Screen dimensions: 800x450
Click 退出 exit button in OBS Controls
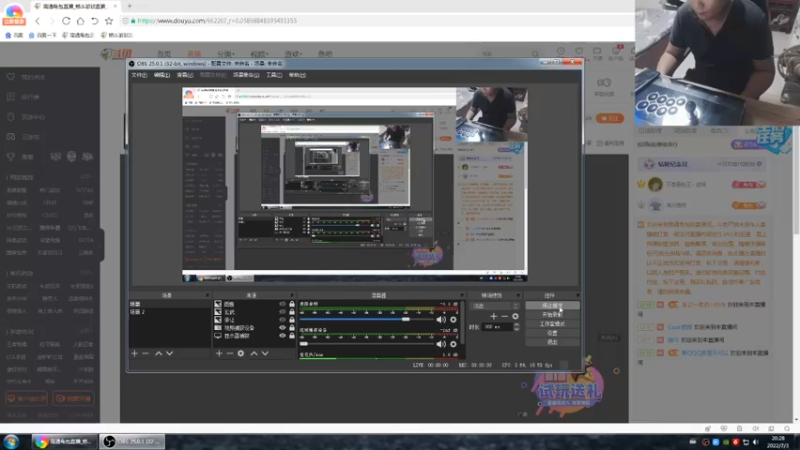552,342
